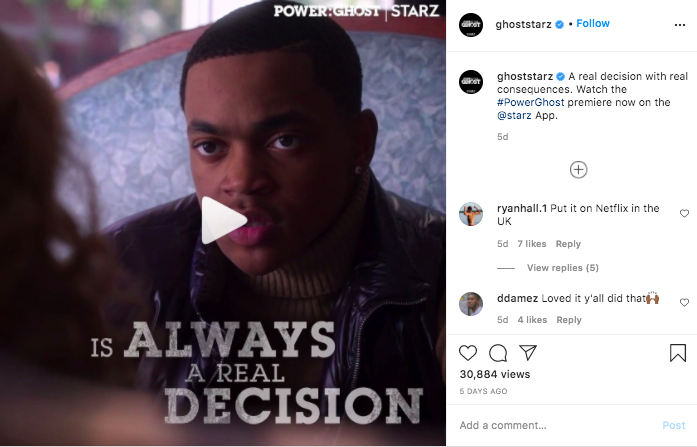697x447 pixels.
Task: Reply to ddamez's comment
Action: pyautogui.click(x=569, y=320)
